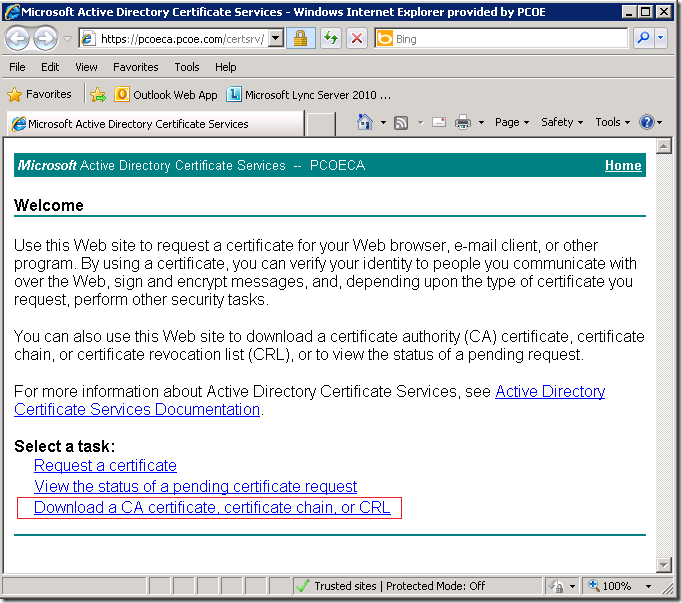The width and height of the screenshot is (682, 603).
Task: Click the browser Forward arrow button
Action: (45, 39)
